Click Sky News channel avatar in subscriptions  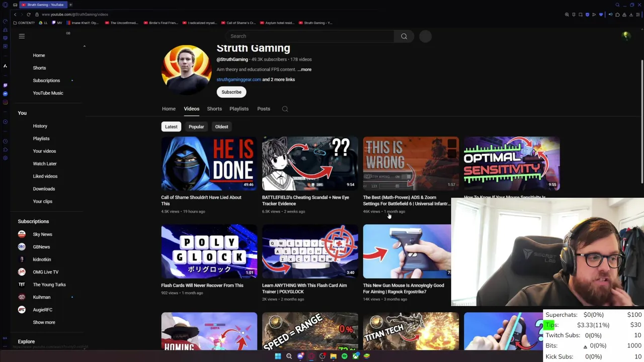[22, 234]
